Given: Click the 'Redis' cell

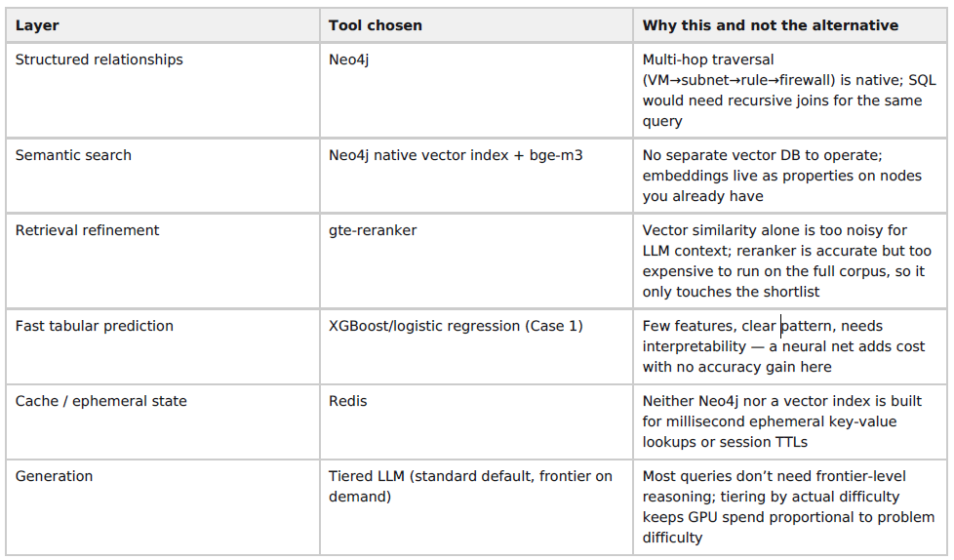Looking at the screenshot, I should pos(476,421).
